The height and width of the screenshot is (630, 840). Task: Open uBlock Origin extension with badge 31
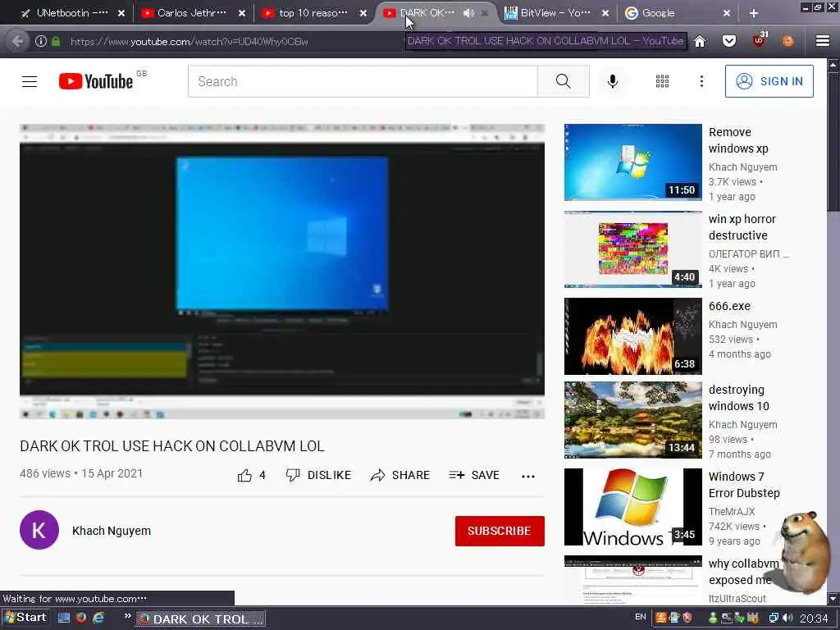tap(759, 39)
